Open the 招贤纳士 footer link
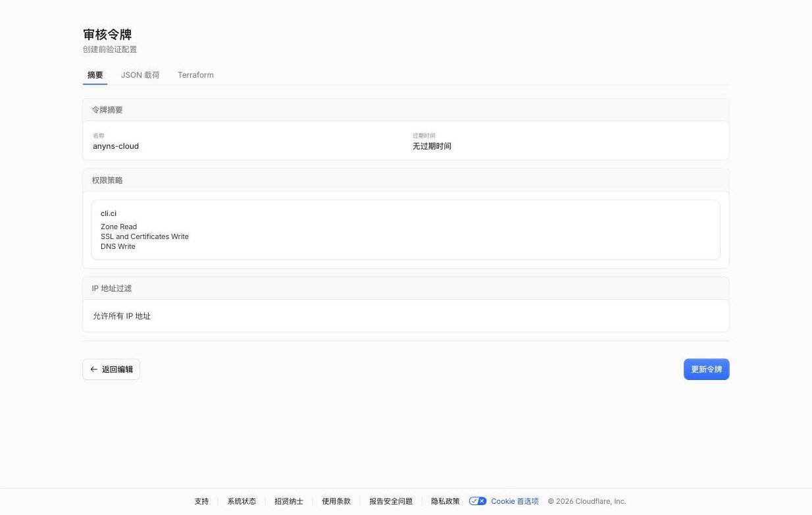 [x=289, y=501]
